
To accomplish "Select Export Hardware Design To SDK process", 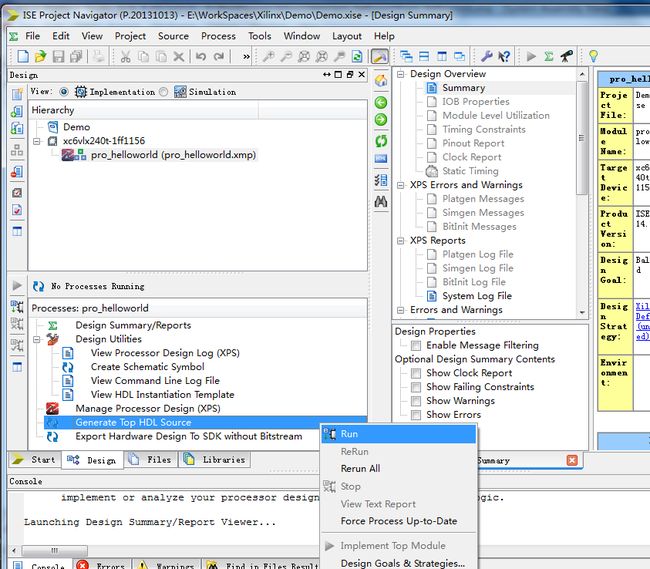I will point(189,436).
